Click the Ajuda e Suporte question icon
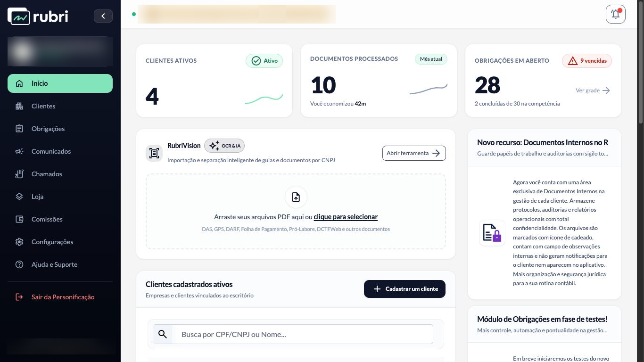The image size is (644, 362). tap(19, 264)
